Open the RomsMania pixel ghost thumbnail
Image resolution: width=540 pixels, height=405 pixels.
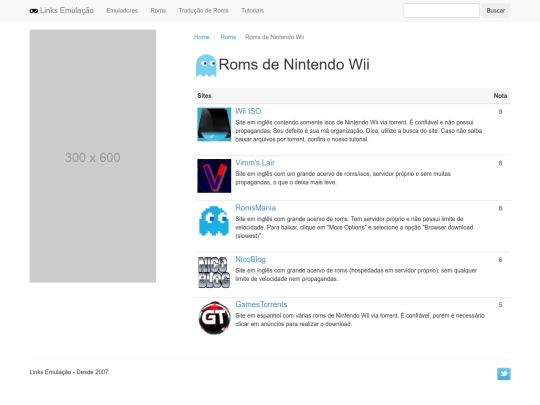[214, 221]
